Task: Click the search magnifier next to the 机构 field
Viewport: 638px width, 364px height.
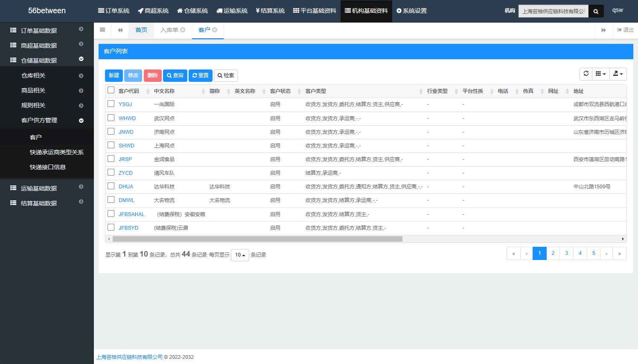Action: [596, 12]
